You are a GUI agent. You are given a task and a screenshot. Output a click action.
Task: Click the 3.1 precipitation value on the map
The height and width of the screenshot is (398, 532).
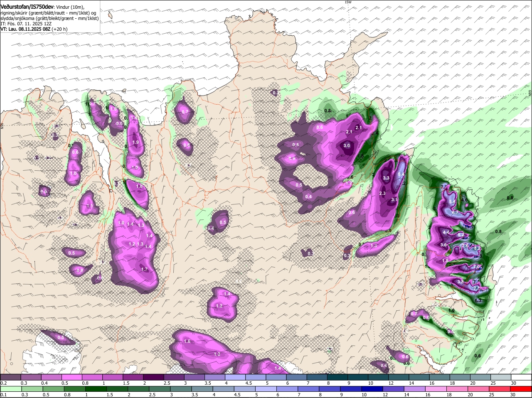[394, 199]
